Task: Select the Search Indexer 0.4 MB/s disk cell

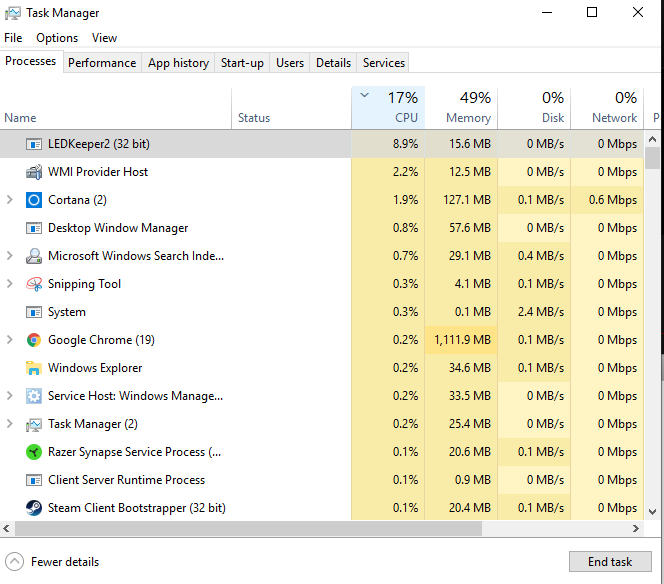Action: [x=534, y=256]
